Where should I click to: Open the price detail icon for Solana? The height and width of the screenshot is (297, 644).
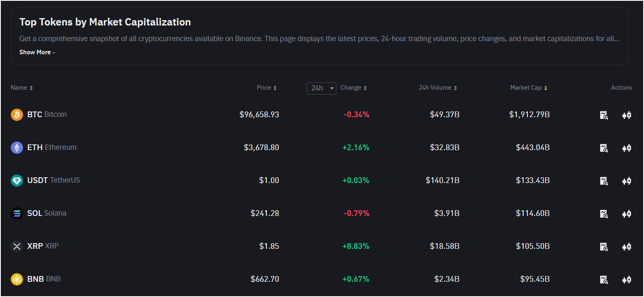pos(604,214)
